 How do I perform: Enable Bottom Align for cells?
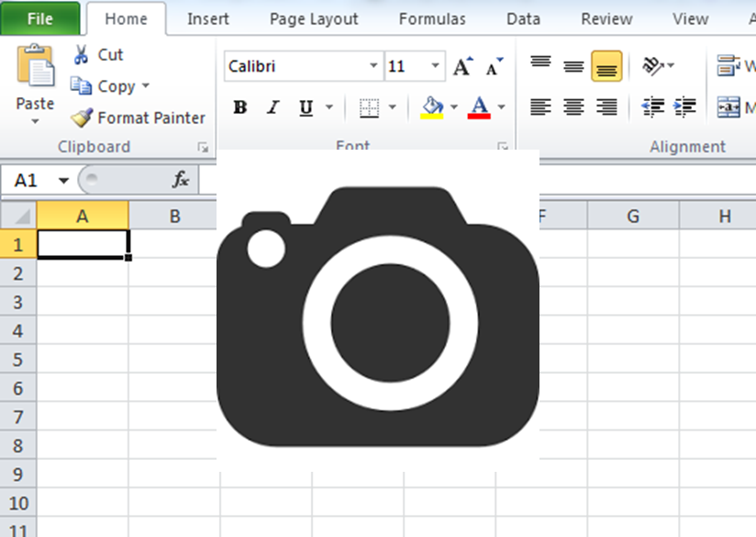(x=606, y=66)
